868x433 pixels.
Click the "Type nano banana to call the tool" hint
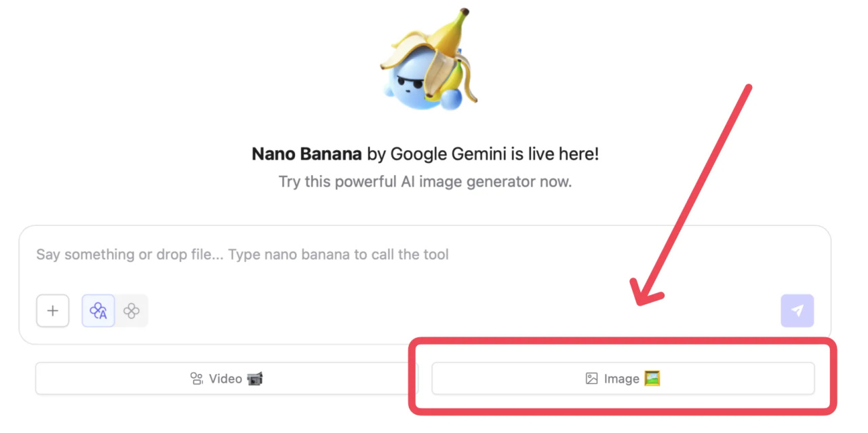click(x=338, y=255)
